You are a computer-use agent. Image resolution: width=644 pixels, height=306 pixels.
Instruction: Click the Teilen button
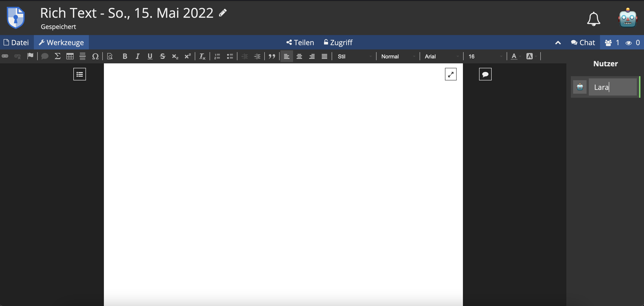tap(300, 42)
